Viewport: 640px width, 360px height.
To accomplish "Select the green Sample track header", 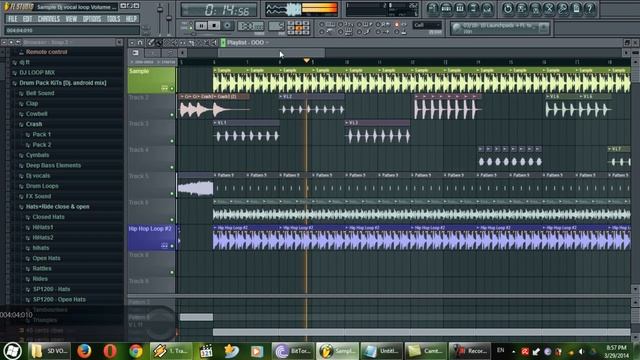I will click(151, 80).
